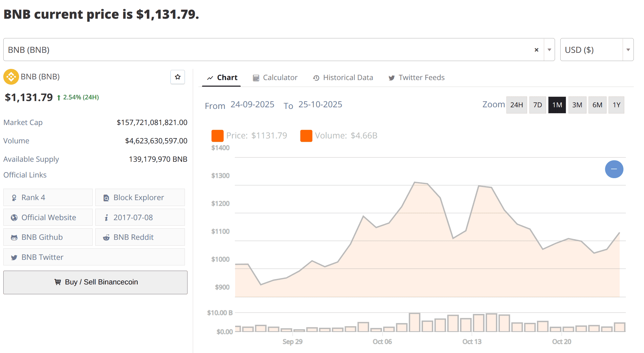The height and width of the screenshot is (353, 644).
Task: Select the 1Y zoom button
Action: coord(616,105)
